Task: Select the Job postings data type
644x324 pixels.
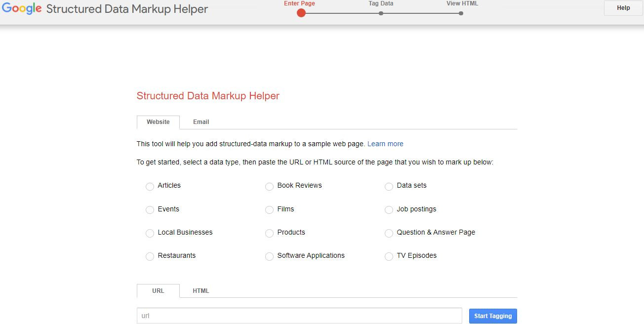Action: point(389,210)
